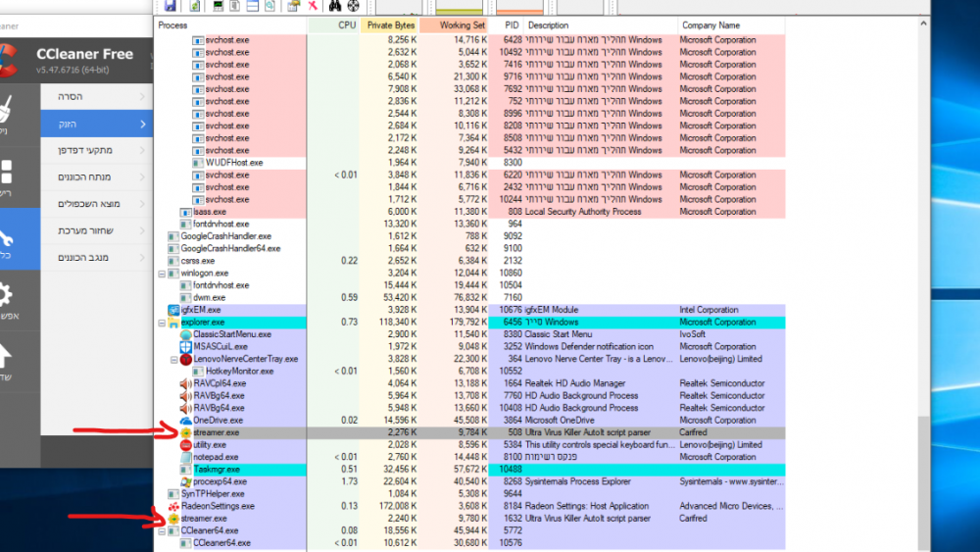Viewport: 980px width, 552px height.
Task: Click the ClassicStartMenu.exe icon
Action: (x=185, y=334)
